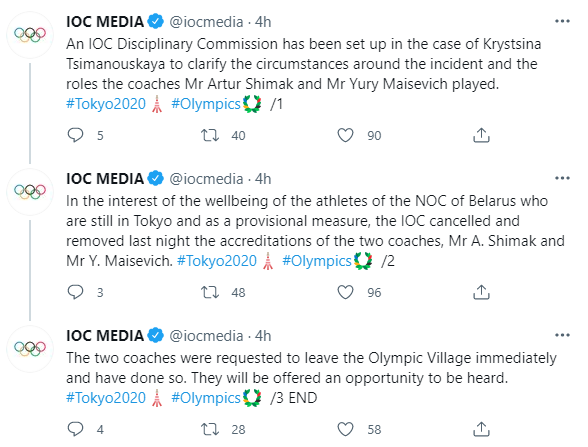Click the Olympic rings avatar on second tweet
This screenshot has height=447, width=588.
coord(30,192)
